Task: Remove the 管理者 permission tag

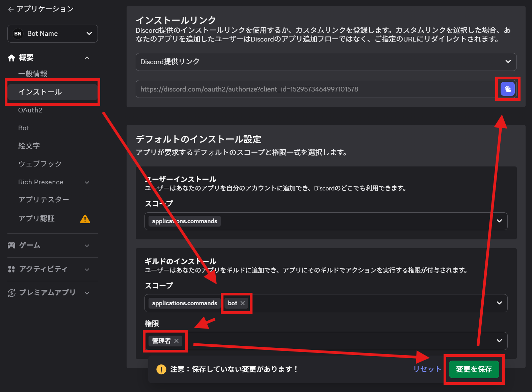Action: pos(177,341)
